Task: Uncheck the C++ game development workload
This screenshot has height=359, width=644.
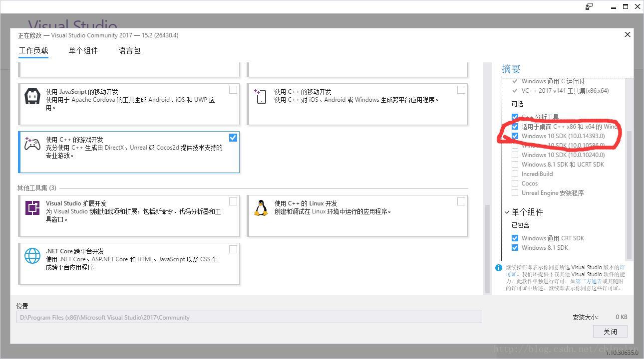Action: (x=233, y=138)
